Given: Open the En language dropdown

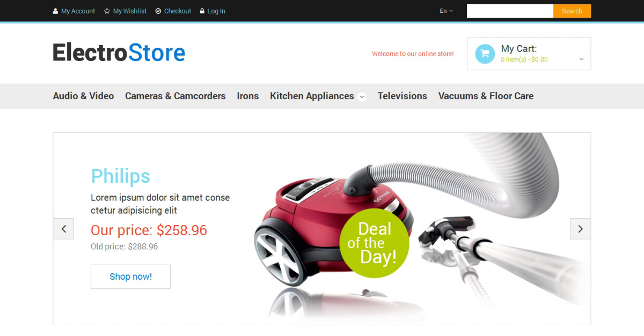Looking at the screenshot, I should [446, 11].
